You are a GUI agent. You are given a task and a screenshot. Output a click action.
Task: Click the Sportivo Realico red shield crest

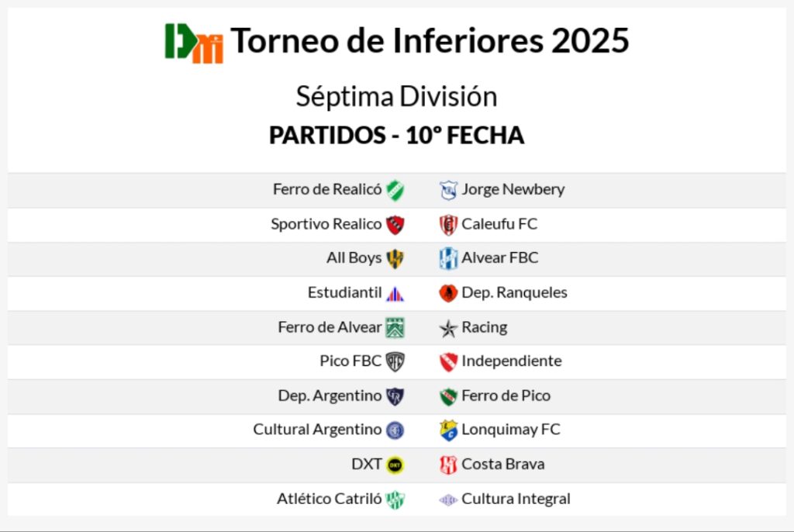395,225
